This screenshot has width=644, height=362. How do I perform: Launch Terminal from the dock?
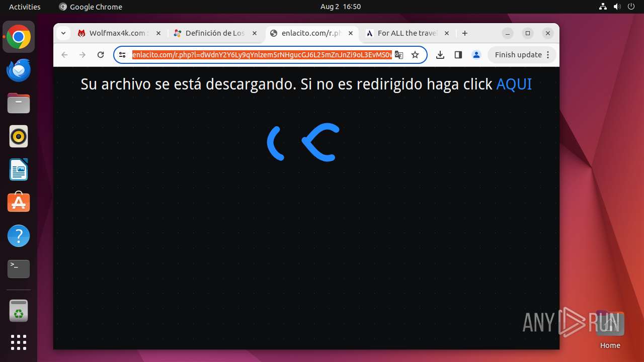pyautogui.click(x=19, y=269)
